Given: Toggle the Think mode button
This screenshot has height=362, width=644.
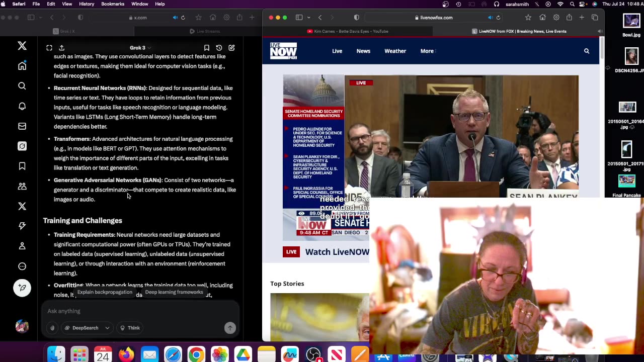Looking at the screenshot, I should point(130,328).
